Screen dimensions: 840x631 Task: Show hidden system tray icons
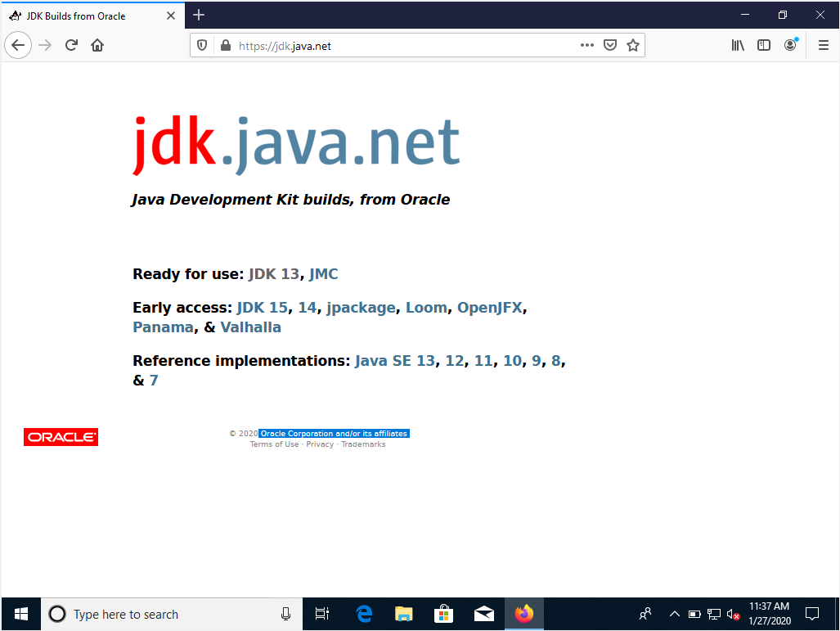click(x=675, y=615)
